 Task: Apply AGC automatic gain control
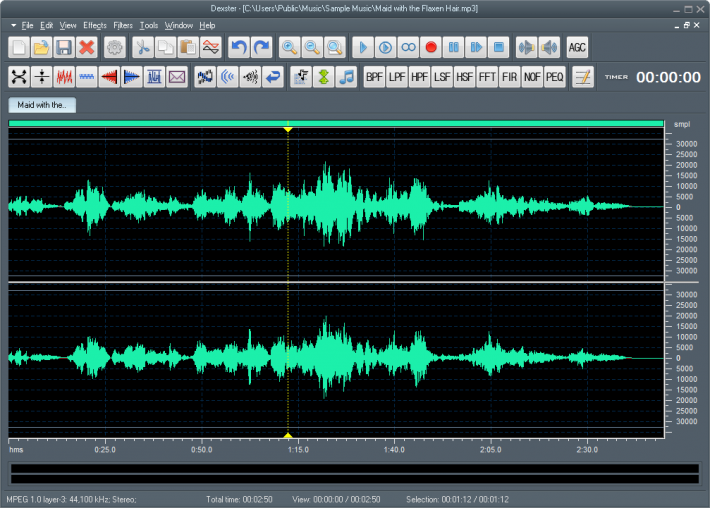tap(577, 48)
